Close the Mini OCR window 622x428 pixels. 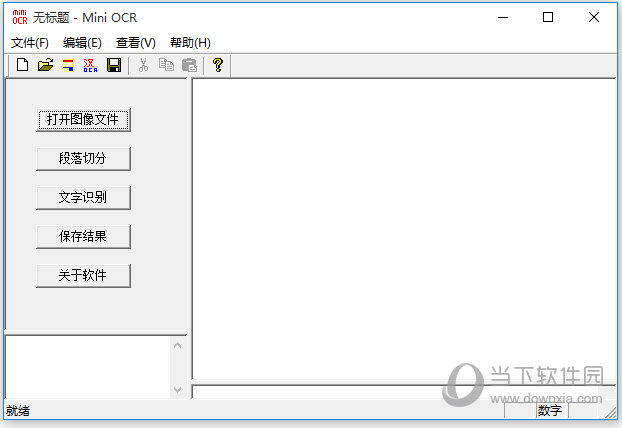pos(594,17)
